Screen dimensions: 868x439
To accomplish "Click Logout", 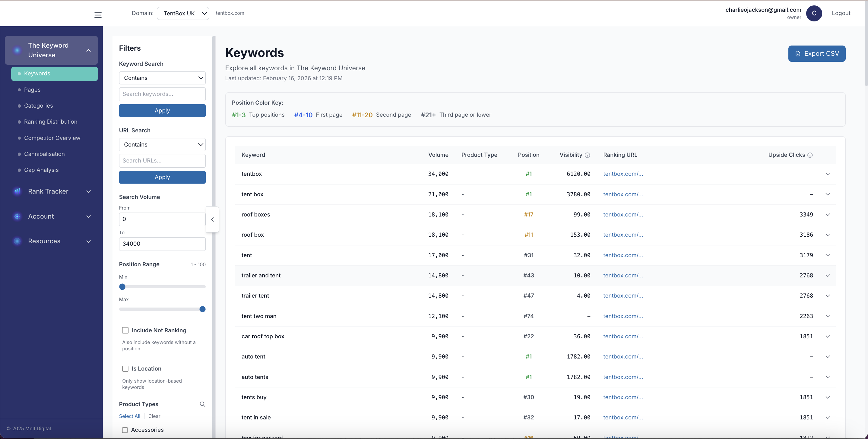I will (x=841, y=13).
